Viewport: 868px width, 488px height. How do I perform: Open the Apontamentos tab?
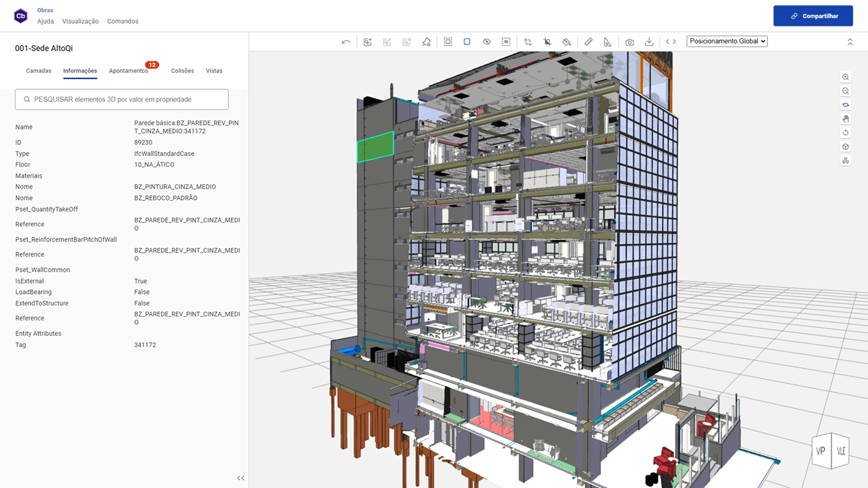[x=128, y=70]
